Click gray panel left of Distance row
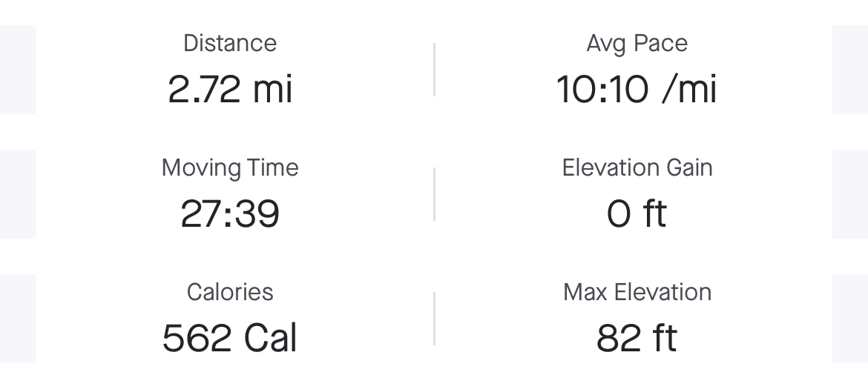The width and height of the screenshot is (868, 378). point(18,70)
